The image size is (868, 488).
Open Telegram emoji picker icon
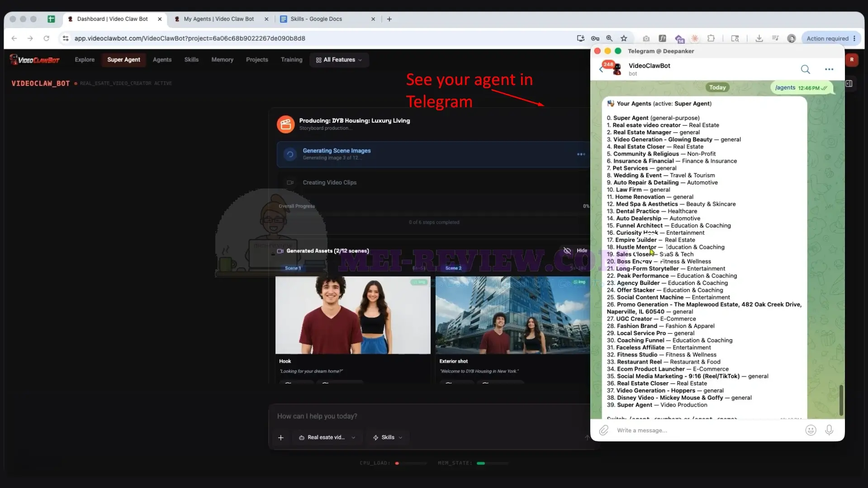click(811, 430)
